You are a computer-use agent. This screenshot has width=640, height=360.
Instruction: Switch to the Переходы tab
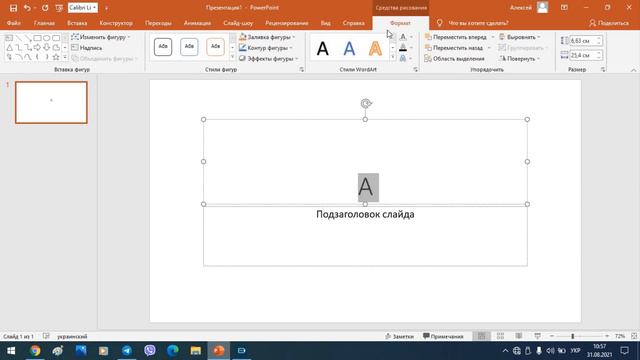[x=158, y=23]
